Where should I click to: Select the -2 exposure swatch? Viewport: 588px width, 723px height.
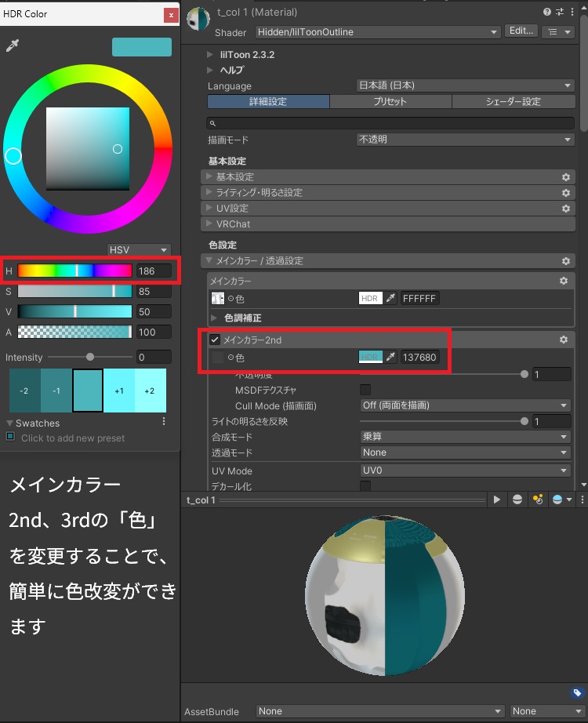25,391
